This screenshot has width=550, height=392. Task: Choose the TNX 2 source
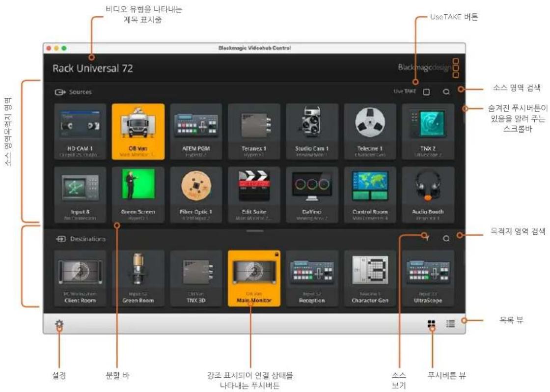click(428, 132)
